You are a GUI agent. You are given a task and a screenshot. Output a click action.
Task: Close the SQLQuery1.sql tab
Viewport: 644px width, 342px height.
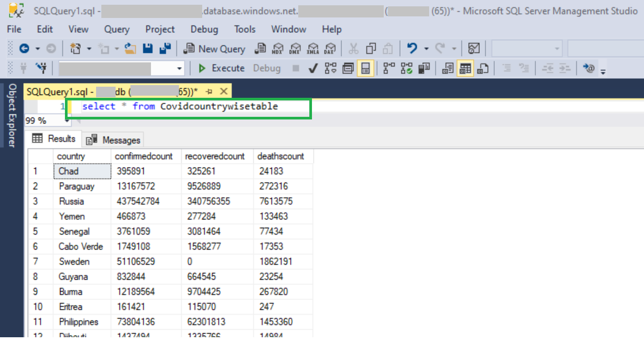(x=224, y=91)
